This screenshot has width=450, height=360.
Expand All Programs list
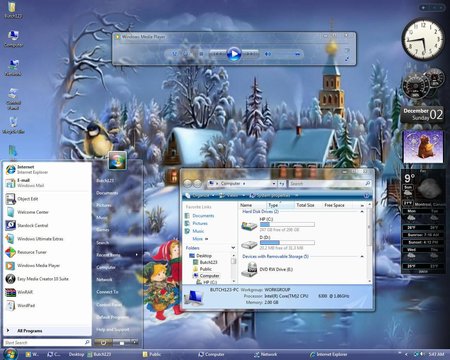click(x=47, y=331)
